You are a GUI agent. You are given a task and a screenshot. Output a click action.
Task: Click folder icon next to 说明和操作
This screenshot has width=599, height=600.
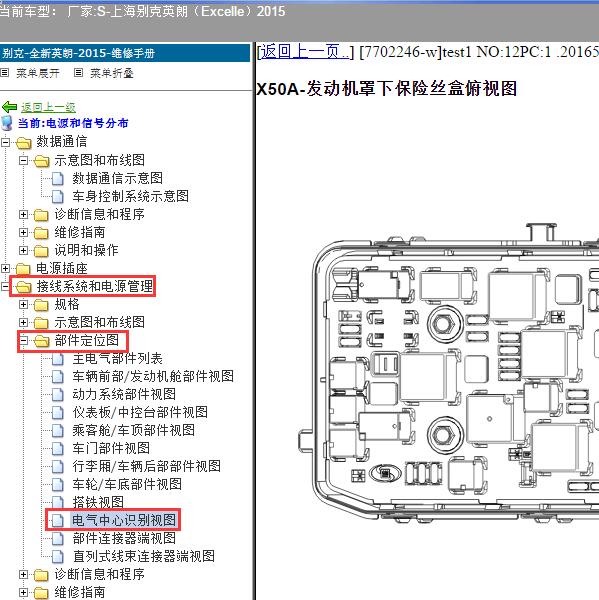(41, 251)
